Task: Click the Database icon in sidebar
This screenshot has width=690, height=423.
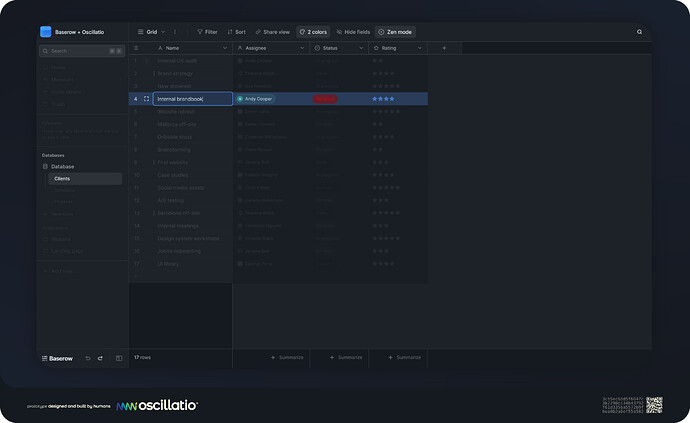Action: pyautogui.click(x=45, y=167)
